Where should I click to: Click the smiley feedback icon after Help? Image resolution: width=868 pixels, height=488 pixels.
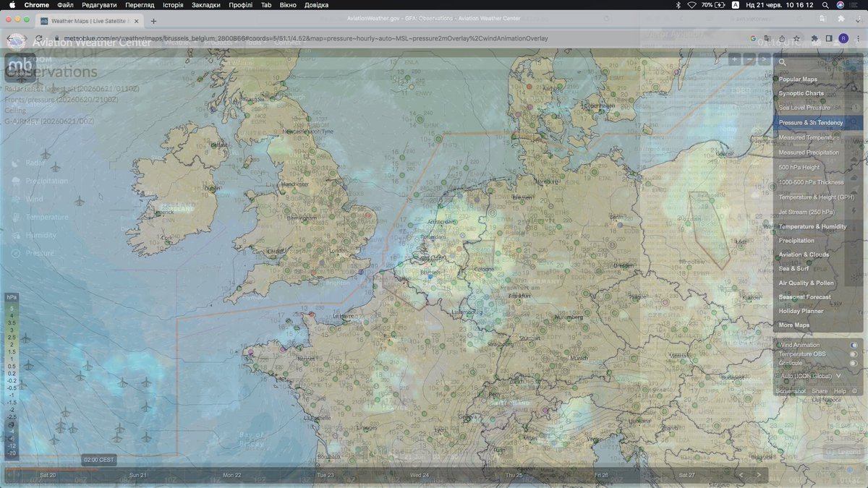pyautogui.click(x=855, y=390)
